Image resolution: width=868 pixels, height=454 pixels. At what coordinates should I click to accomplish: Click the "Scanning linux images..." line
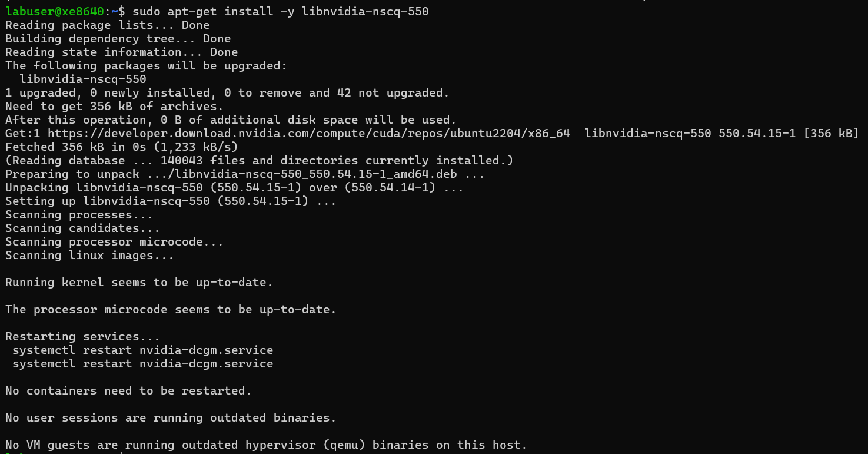(89, 256)
